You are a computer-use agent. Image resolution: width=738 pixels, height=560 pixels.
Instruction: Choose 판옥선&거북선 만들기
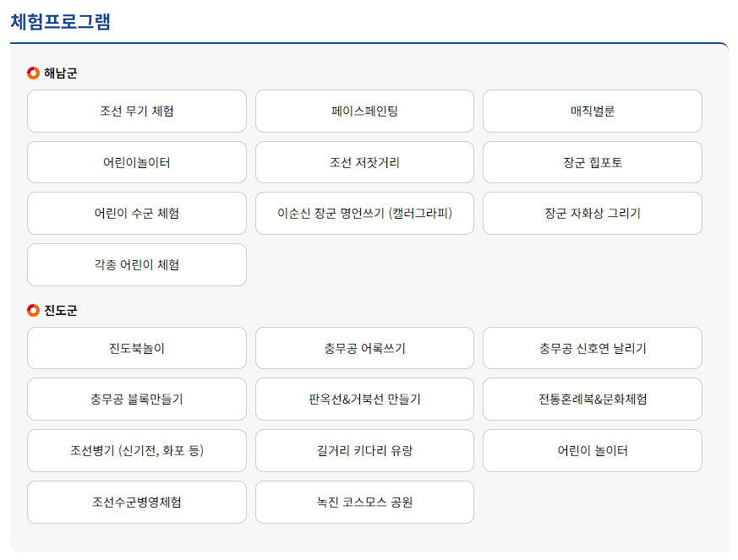(364, 399)
